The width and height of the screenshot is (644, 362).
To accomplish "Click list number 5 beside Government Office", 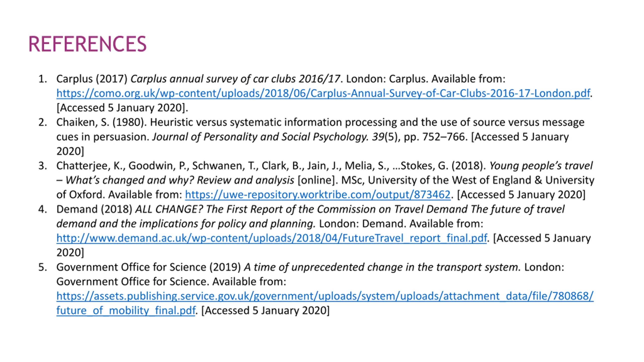I will point(43,267).
